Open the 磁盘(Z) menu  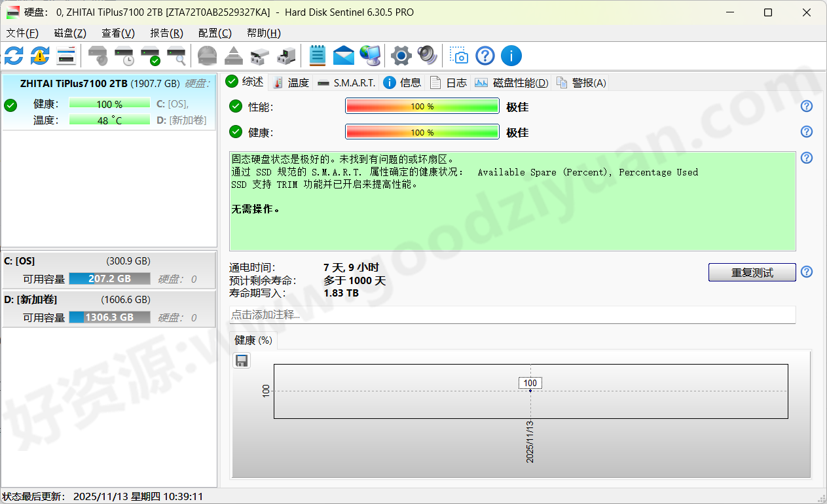tap(69, 33)
